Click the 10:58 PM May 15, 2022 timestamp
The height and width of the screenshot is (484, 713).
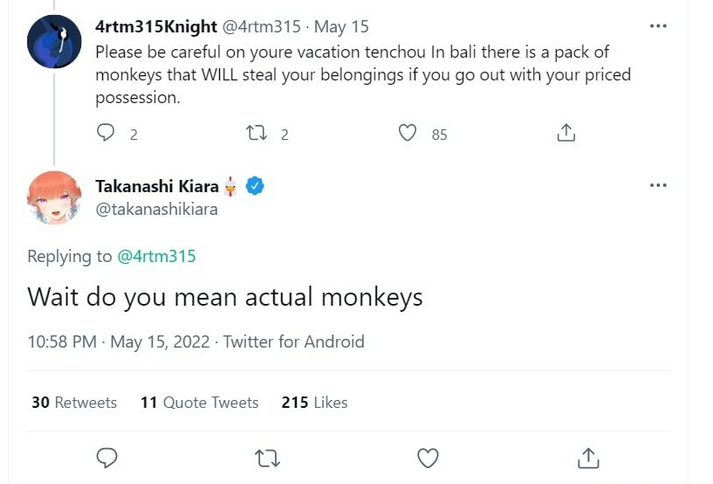tap(118, 342)
